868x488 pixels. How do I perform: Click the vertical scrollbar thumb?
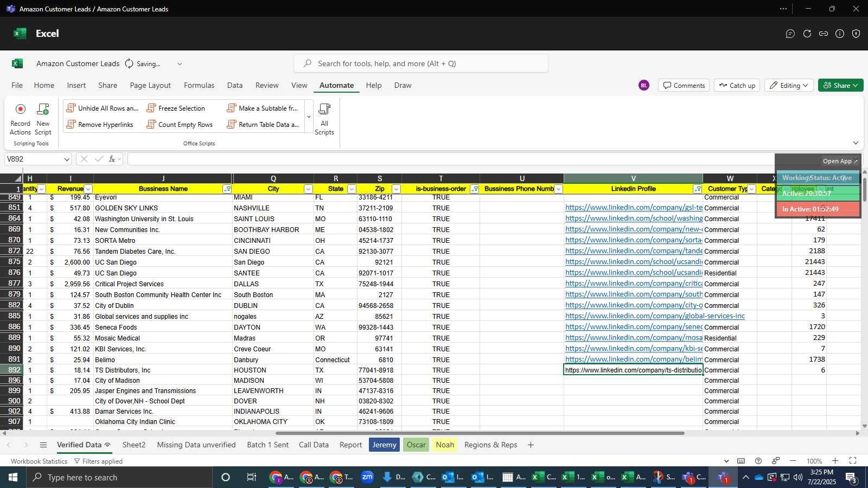[865, 190]
